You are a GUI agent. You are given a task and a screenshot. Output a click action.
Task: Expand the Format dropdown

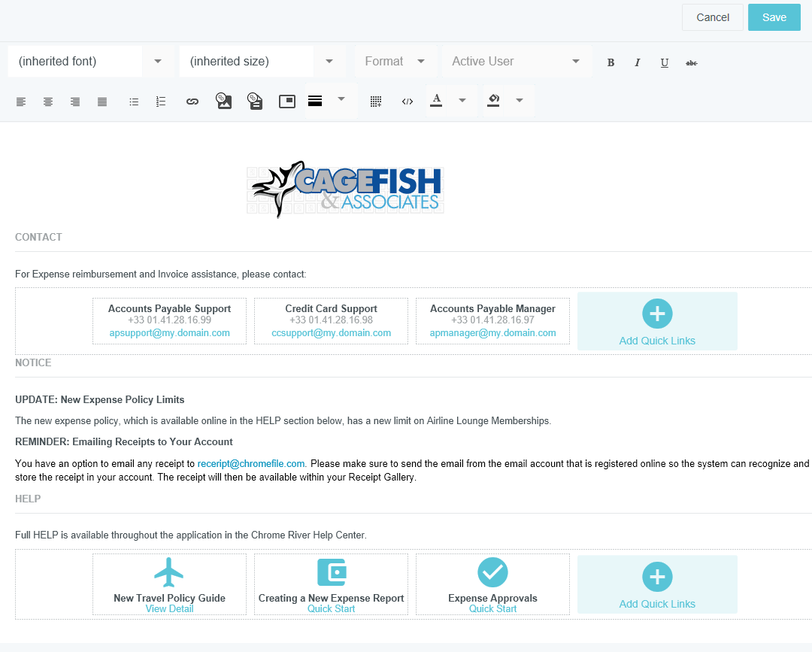(395, 62)
